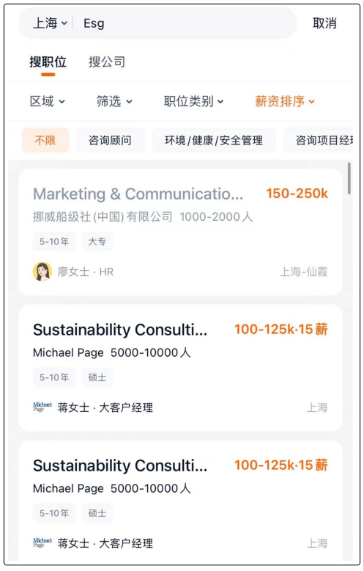Open the 职位类别 dropdown
Viewport: 363px width, 571px height.
pyautogui.click(x=193, y=101)
